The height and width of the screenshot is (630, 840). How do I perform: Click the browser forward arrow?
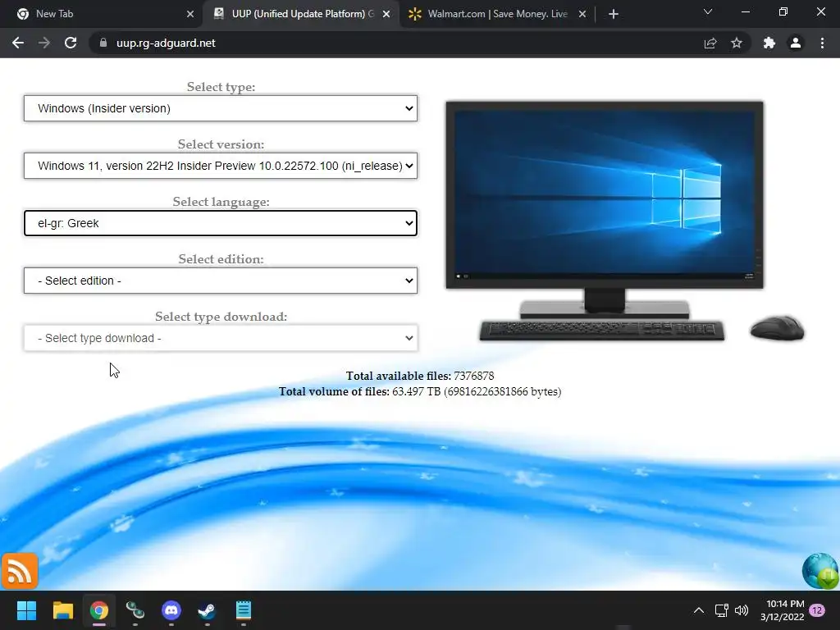(x=44, y=43)
